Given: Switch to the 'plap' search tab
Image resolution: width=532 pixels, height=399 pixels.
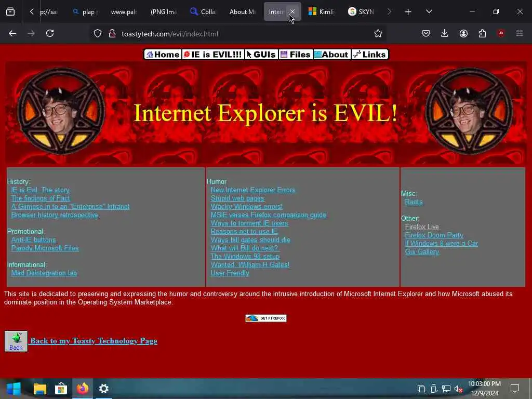Looking at the screenshot, I should 86,12.
